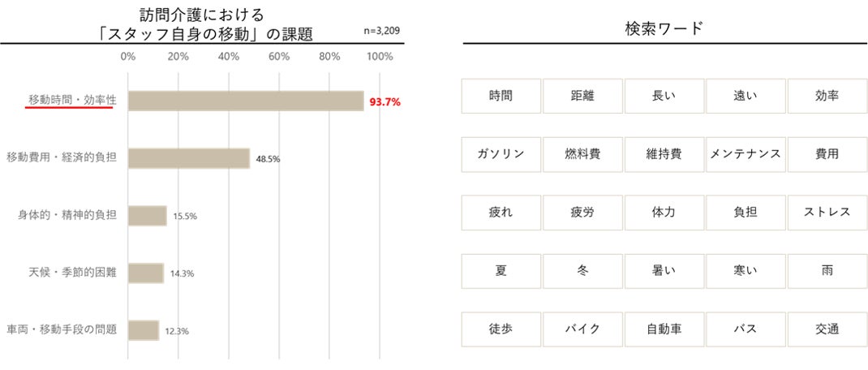Click the 天候・季節的困難 category label
868x370 pixels.
click(x=72, y=273)
